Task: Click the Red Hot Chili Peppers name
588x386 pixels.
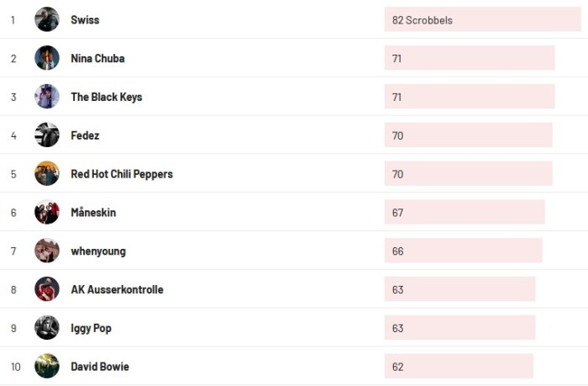Action: click(122, 174)
